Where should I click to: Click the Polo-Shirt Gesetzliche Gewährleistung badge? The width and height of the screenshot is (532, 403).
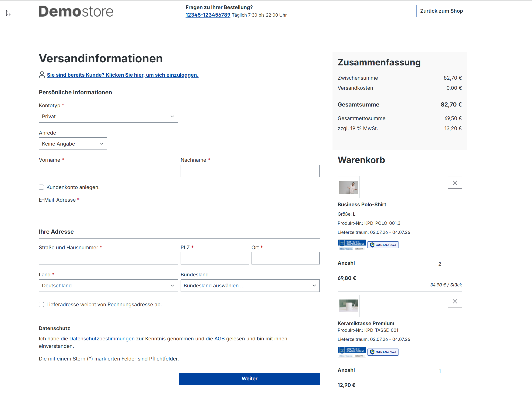352,245
